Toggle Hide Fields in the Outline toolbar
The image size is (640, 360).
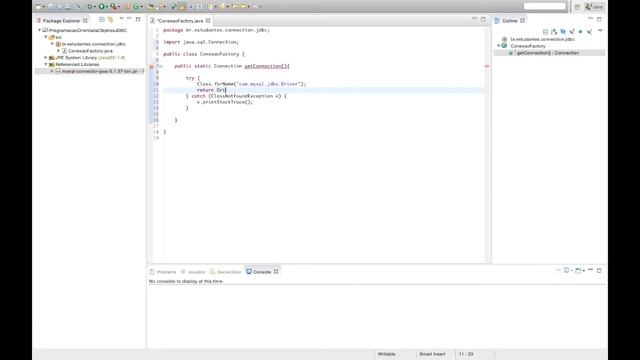[x=563, y=31]
